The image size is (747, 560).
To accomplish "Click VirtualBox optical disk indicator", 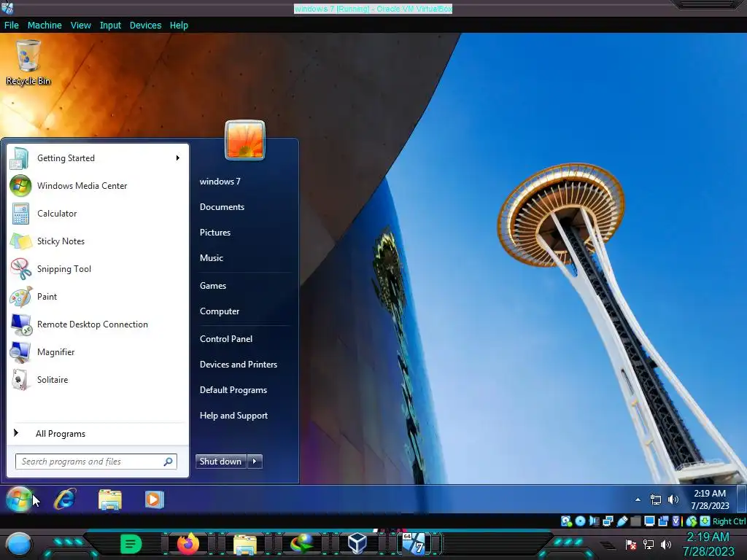I will 580,521.
